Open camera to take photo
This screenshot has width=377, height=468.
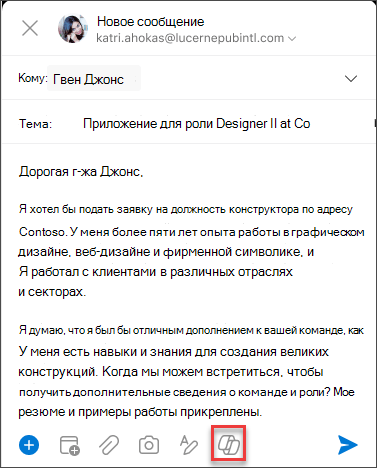point(149,445)
